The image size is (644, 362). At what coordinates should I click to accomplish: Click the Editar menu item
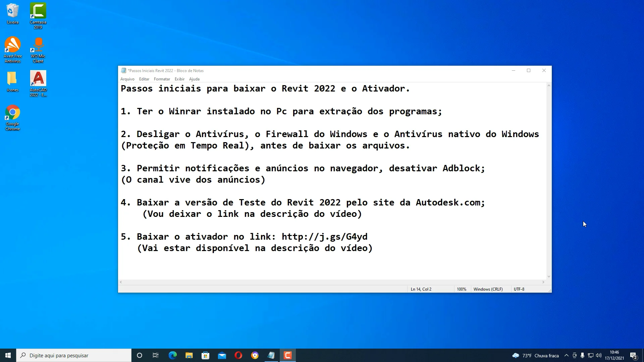(144, 79)
